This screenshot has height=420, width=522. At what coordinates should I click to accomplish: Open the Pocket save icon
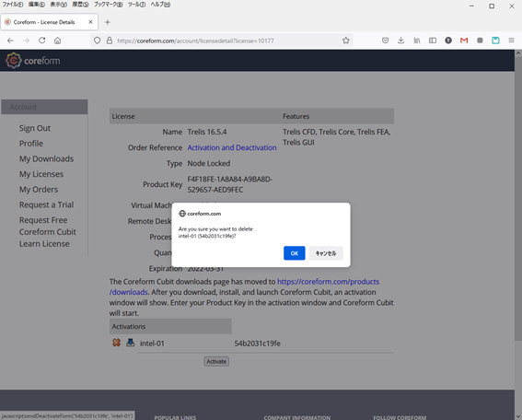click(385, 41)
